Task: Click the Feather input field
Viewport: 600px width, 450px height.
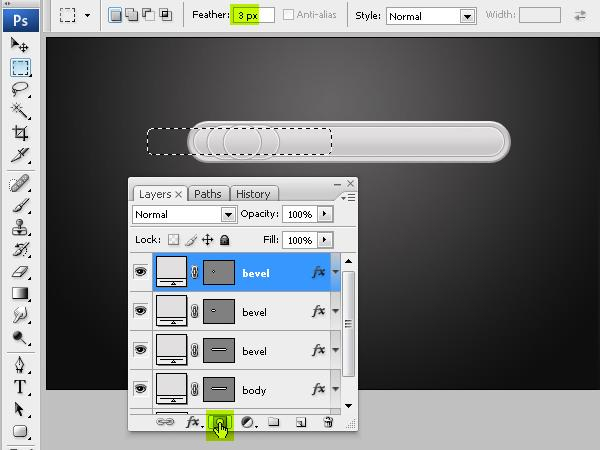Action: coord(253,16)
